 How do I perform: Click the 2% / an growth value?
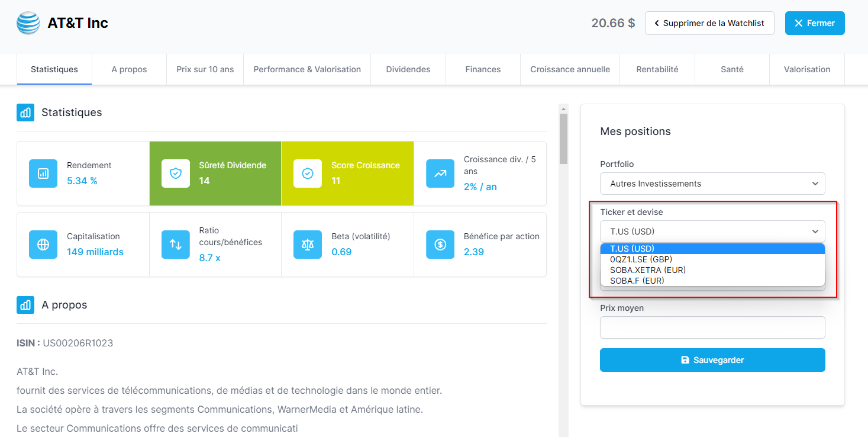click(x=480, y=187)
